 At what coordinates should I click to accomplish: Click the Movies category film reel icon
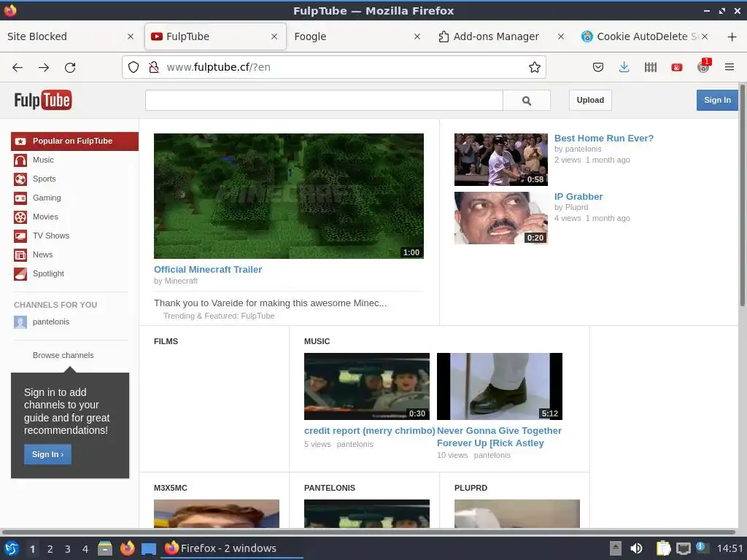pos(20,217)
